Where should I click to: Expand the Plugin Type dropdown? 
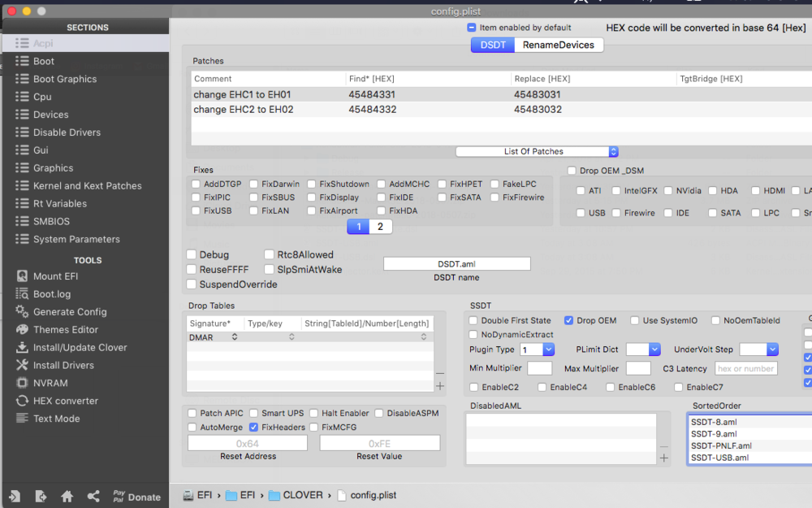pos(537,350)
